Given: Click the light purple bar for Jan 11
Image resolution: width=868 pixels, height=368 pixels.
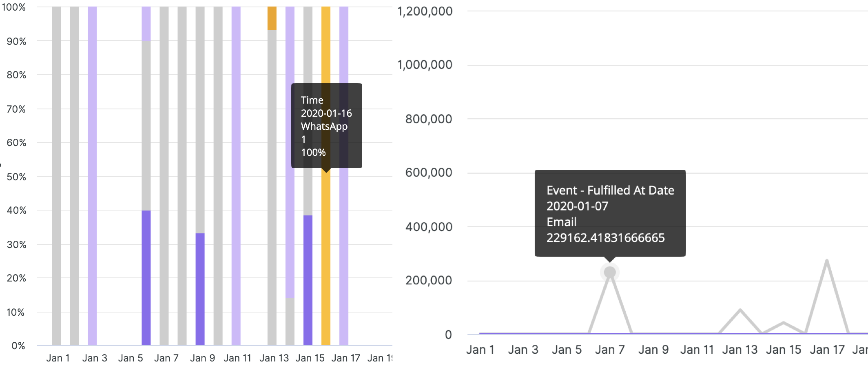Looking at the screenshot, I should coord(236,176).
